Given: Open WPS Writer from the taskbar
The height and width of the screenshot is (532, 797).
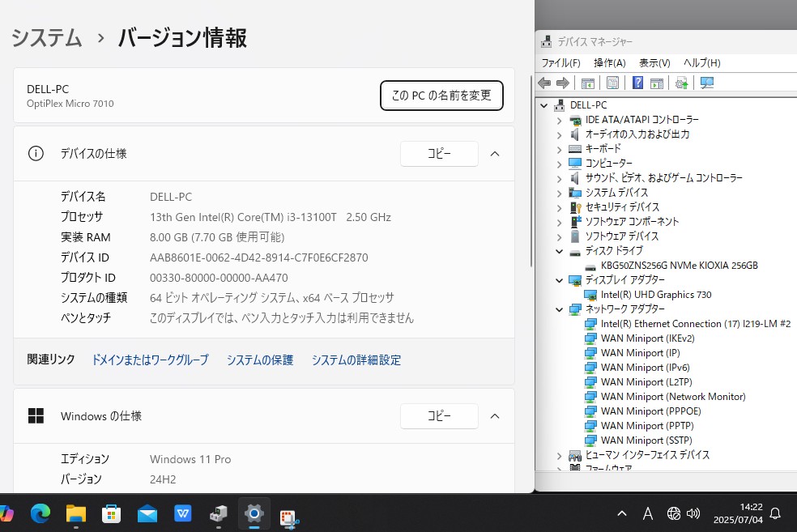Looking at the screenshot, I should [182, 513].
